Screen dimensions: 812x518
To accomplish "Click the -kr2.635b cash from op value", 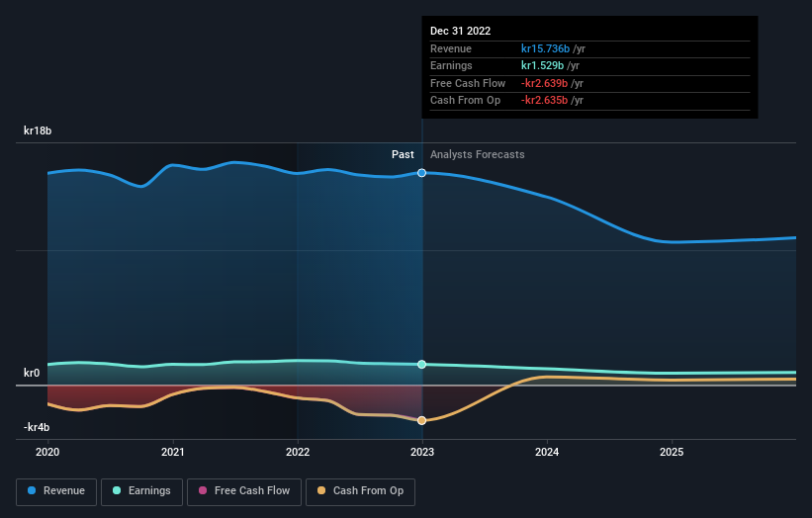I will tap(544, 101).
